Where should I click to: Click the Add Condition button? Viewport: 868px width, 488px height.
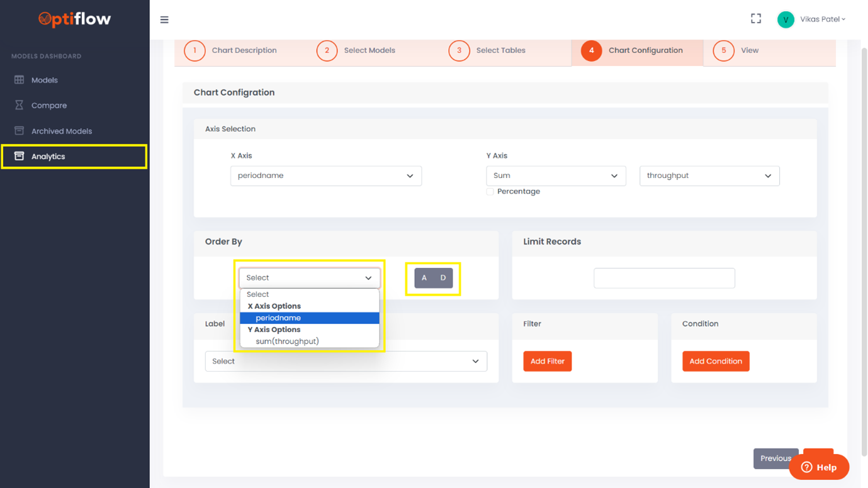pos(715,361)
